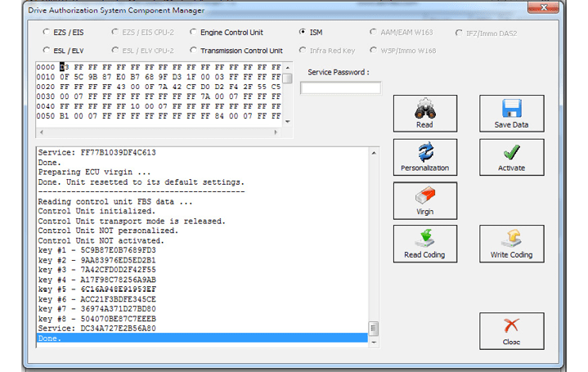Open Read Coding with green arrow icon
The image size is (588, 372).
click(424, 244)
